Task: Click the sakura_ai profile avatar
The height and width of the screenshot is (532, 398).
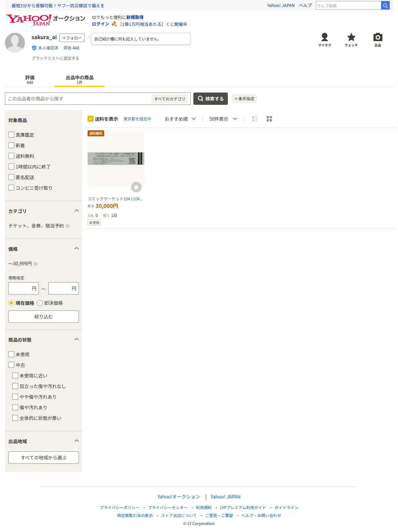Action: tap(15, 43)
